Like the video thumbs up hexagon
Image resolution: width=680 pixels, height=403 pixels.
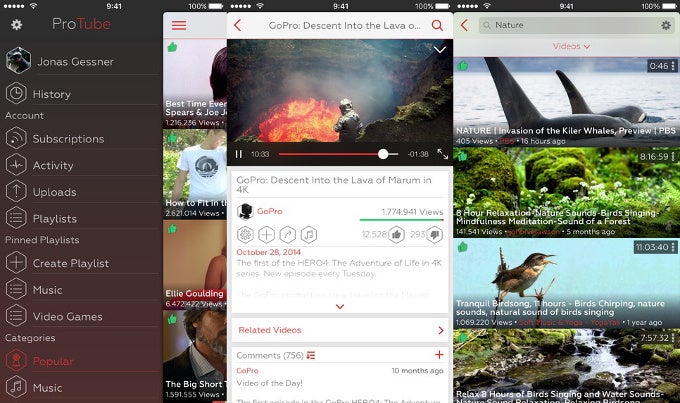tap(396, 235)
